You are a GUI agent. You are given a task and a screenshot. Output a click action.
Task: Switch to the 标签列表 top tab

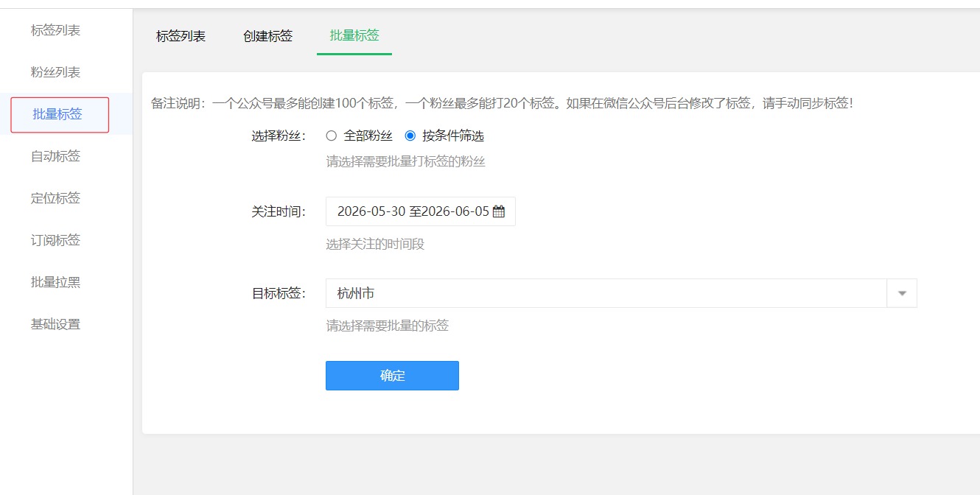(x=181, y=36)
